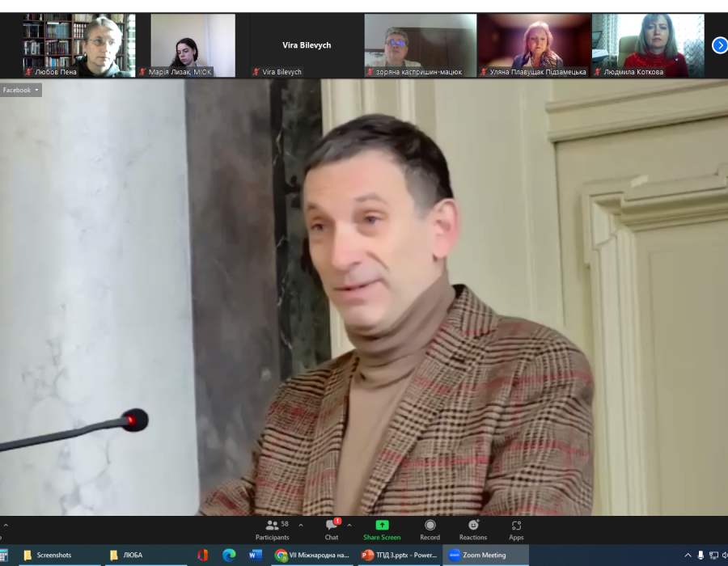Viewport: 728px width, 566px height.
Task: Open Microsoft Word from the taskbar
Action: (x=255, y=555)
